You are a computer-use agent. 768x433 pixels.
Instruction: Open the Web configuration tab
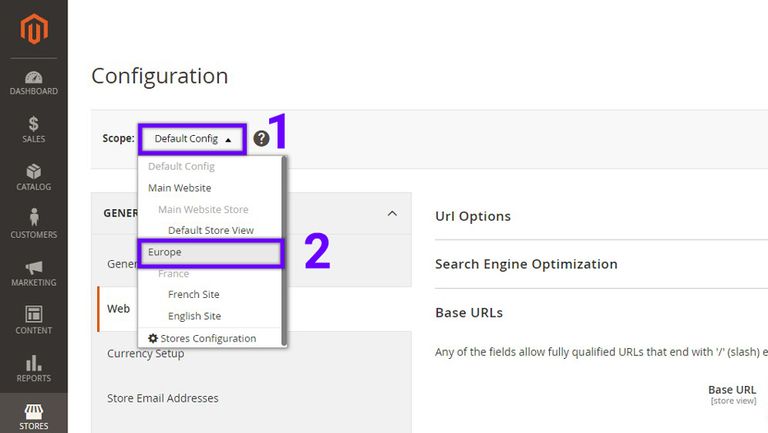click(118, 309)
